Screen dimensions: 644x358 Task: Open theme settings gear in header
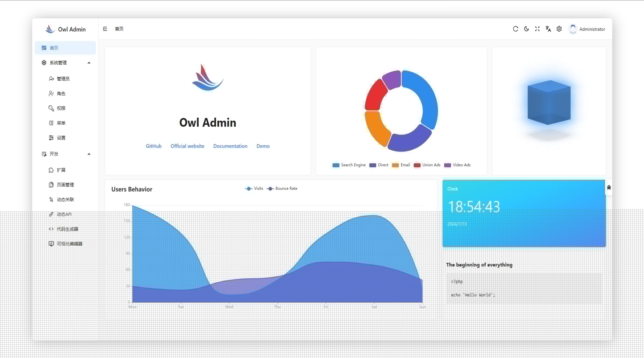click(x=559, y=29)
